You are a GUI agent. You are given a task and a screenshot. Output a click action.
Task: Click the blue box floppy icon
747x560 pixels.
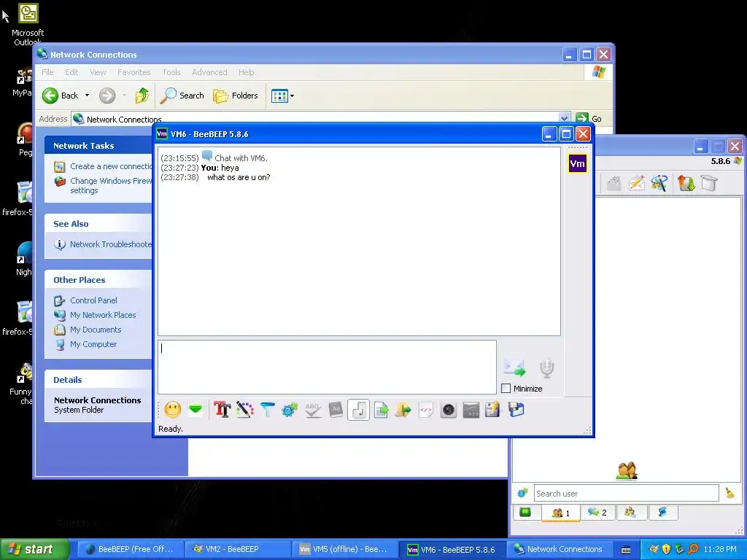coord(516,410)
